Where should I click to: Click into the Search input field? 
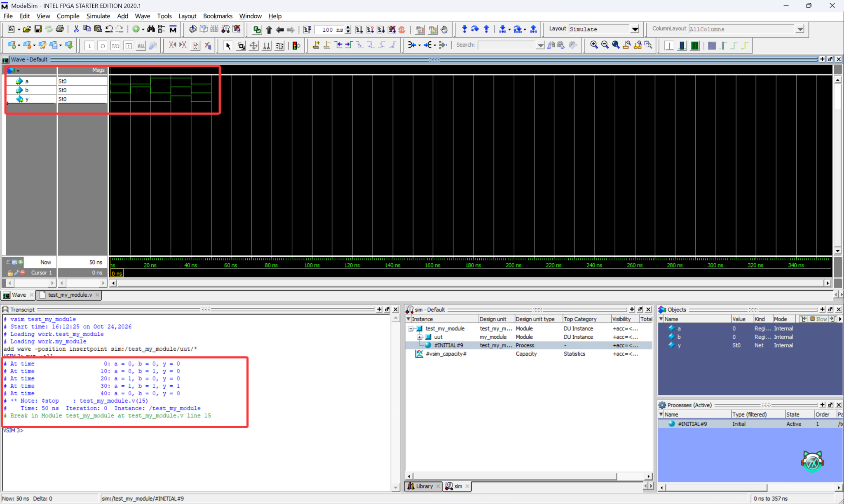point(506,45)
